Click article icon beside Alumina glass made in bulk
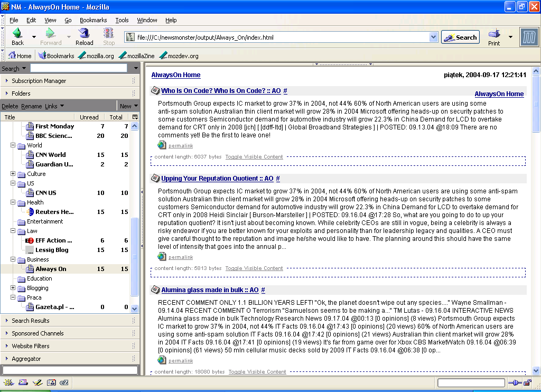The height and width of the screenshot is (392, 541). [x=155, y=290]
